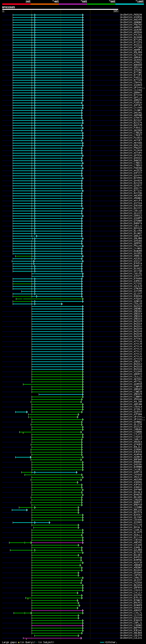Open hit UniRef100_Q6WQW2
The height and width of the screenshot is (644, 146).
(x=131, y=22)
